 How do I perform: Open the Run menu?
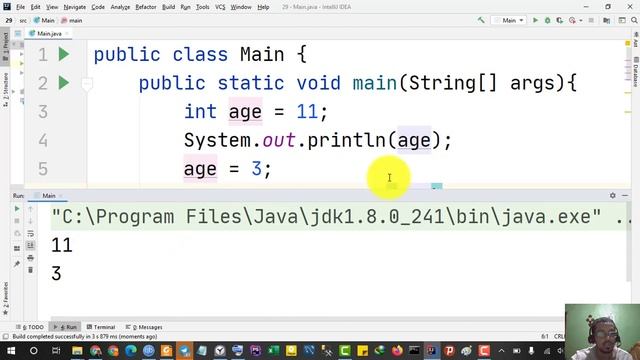185,7
